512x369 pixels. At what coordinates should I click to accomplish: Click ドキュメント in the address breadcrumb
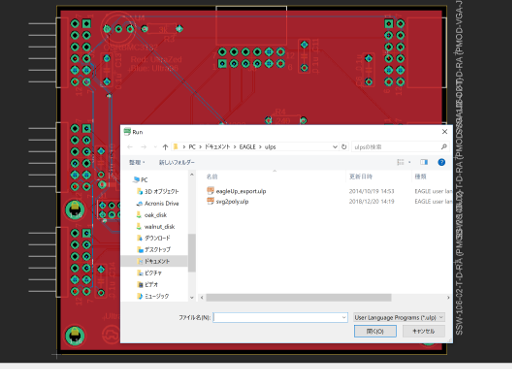tap(217, 147)
